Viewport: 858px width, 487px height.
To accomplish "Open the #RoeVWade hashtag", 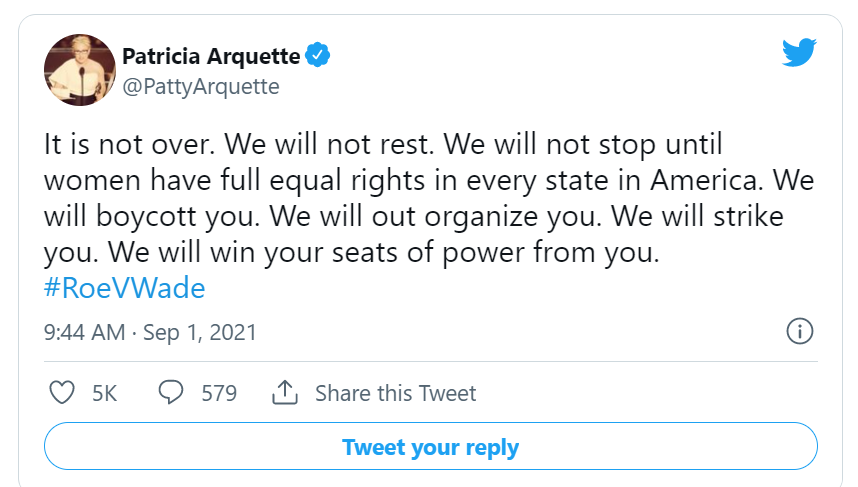I will point(125,289).
